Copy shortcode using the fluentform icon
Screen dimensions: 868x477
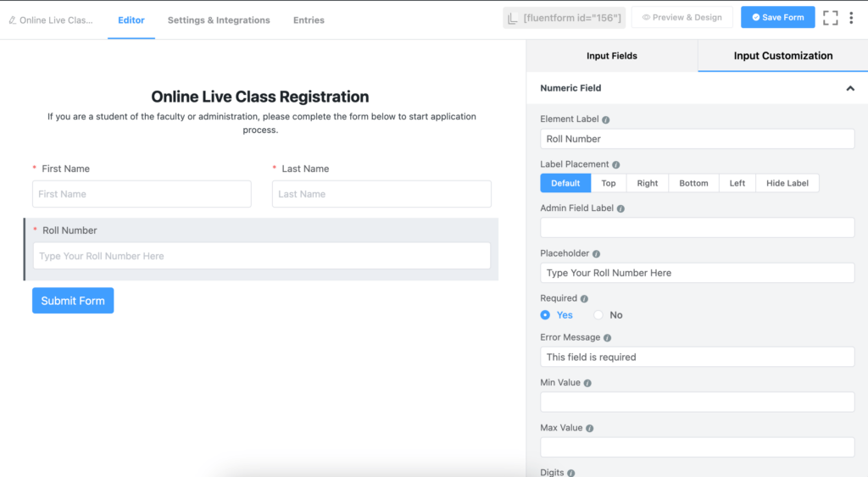(513, 18)
